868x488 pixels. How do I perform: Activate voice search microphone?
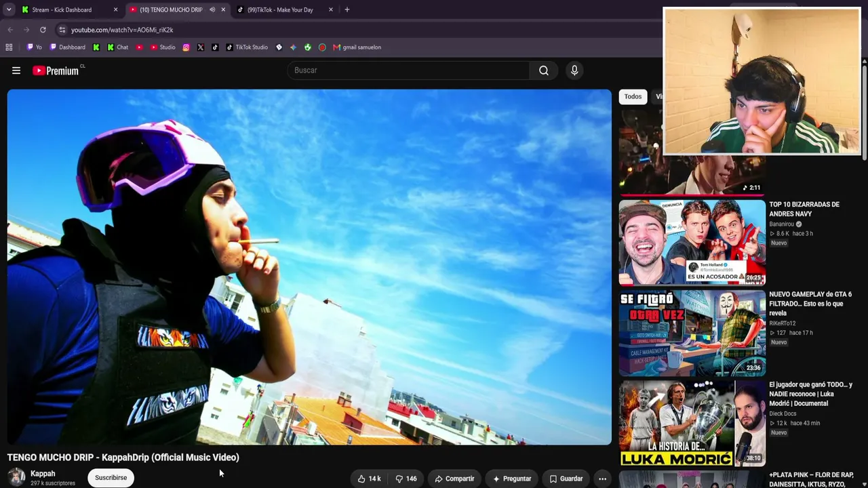click(574, 70)
